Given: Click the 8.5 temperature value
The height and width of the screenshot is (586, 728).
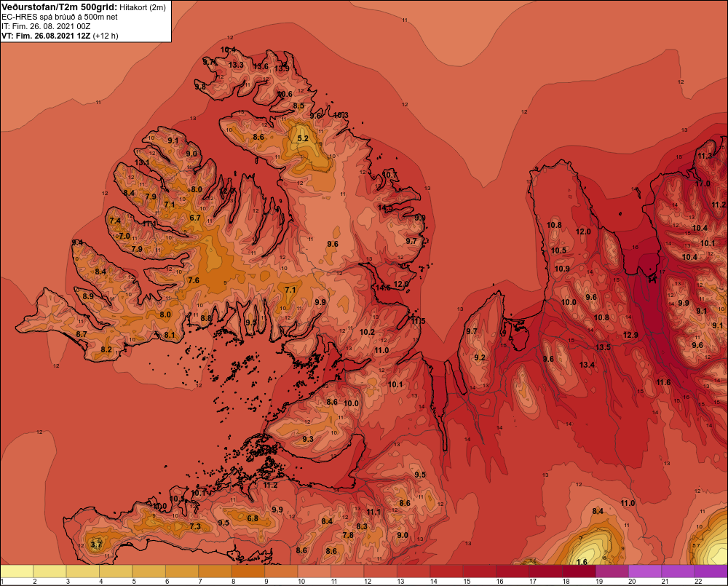Looking at the screenshot, I should [x=298, y=106].
